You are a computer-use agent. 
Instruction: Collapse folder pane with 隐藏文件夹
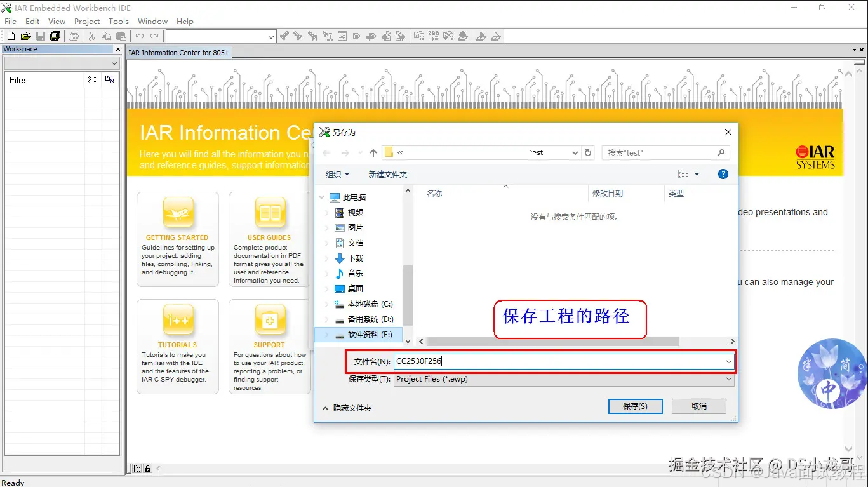coord(347,408)
